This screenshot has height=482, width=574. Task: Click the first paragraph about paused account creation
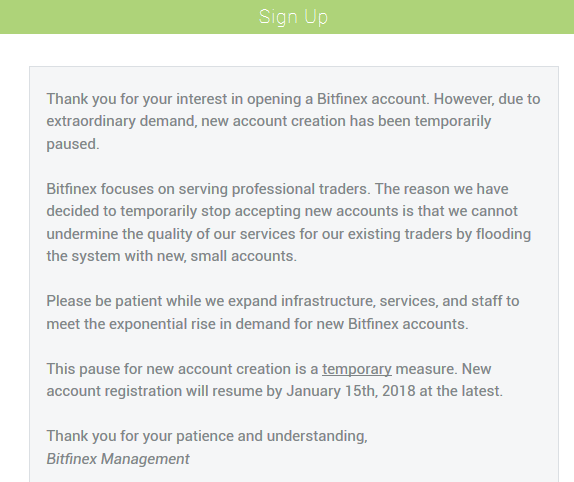coord(293,122)
